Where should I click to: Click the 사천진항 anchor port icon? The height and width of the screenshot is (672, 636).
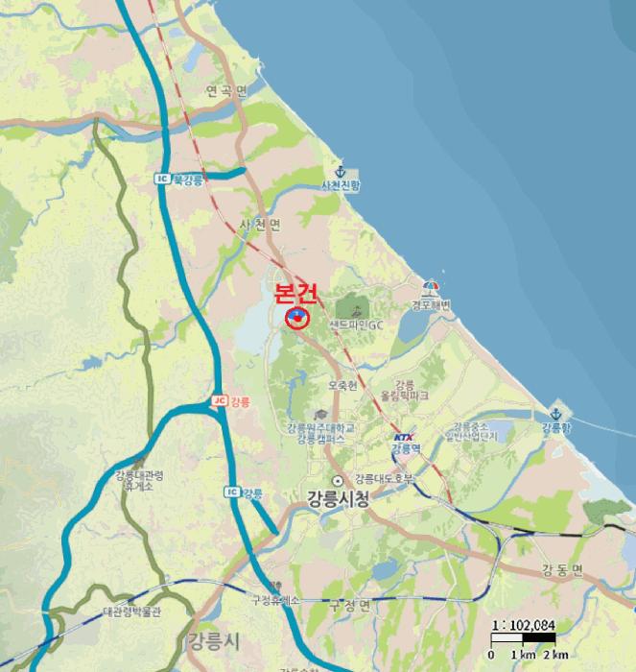340,172
